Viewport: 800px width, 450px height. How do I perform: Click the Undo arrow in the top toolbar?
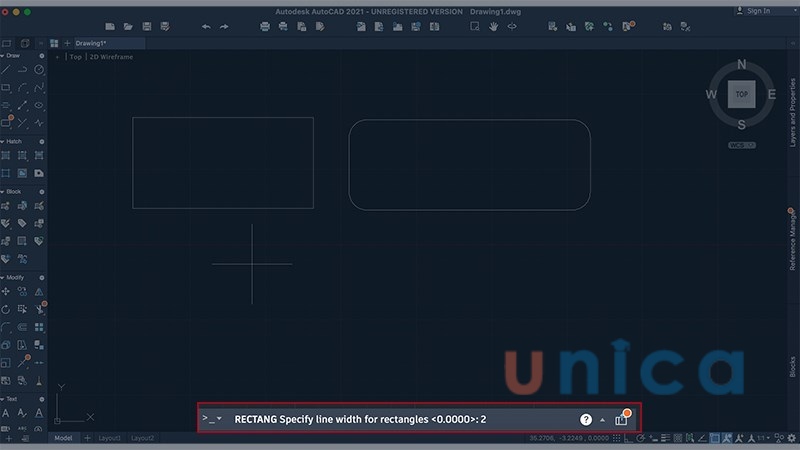206,26
